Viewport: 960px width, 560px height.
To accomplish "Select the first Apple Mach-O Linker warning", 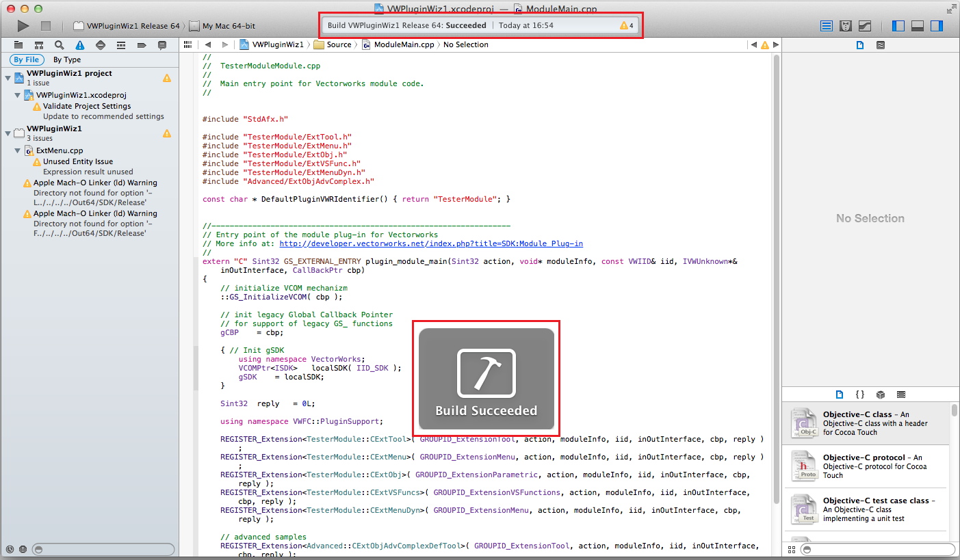I will coord(95,183).
